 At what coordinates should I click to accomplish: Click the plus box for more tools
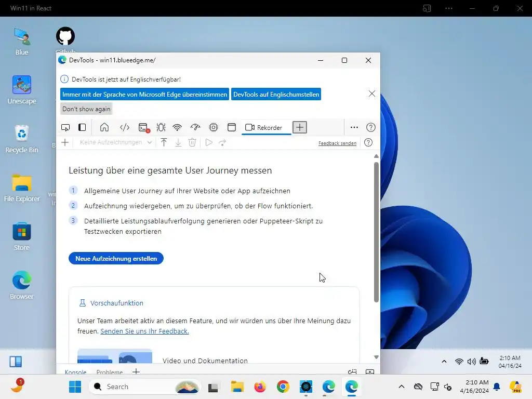click(300, 128)
